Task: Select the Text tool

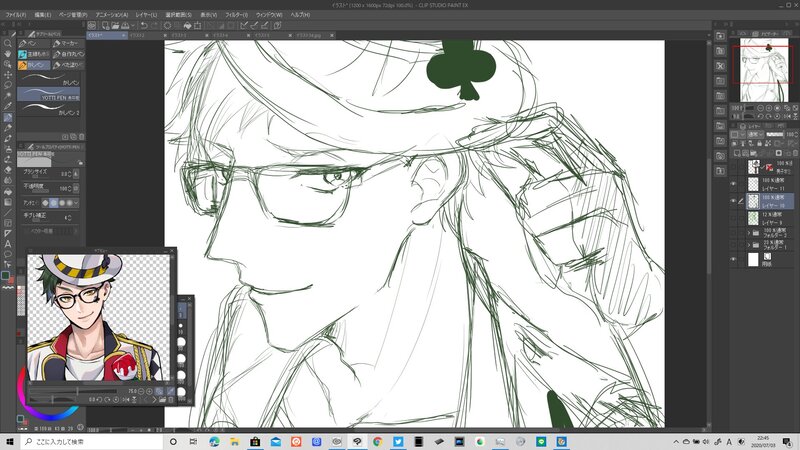Action: [8, 244]
